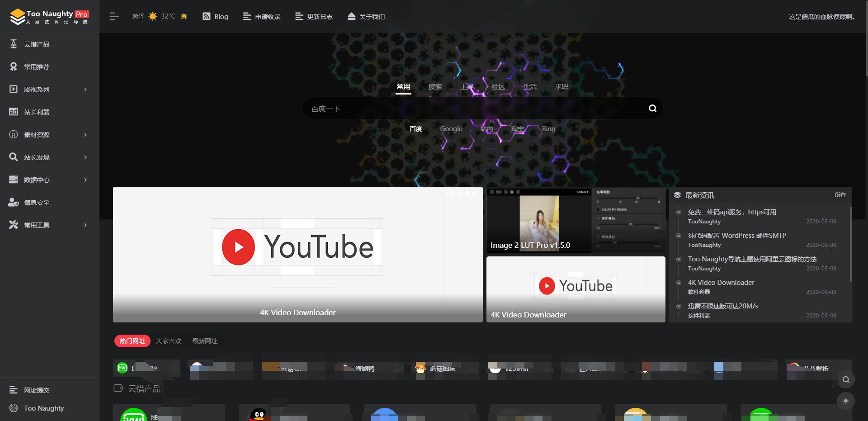This screenshot has height=421, width=868.
Task: Click the 影视系列 play icon in sidebar
Action: coord(14,89)
